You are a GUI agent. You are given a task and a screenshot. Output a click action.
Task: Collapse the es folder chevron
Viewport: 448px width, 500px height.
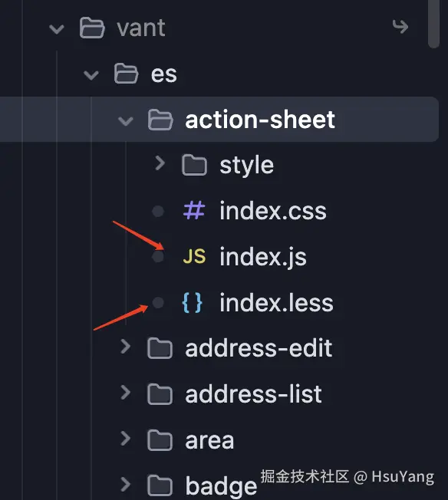pyautogui.click(x=91, y=75)
